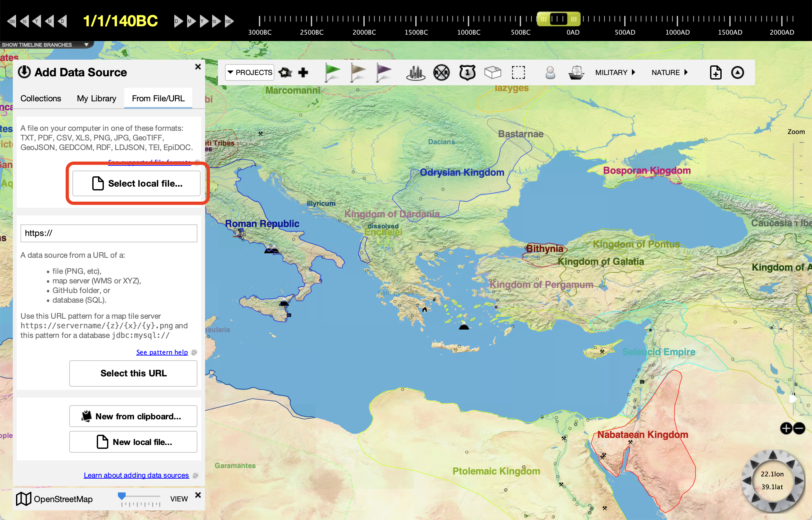Expand the Nature menu
Screen dimensions: 812x520
point(670,72)
